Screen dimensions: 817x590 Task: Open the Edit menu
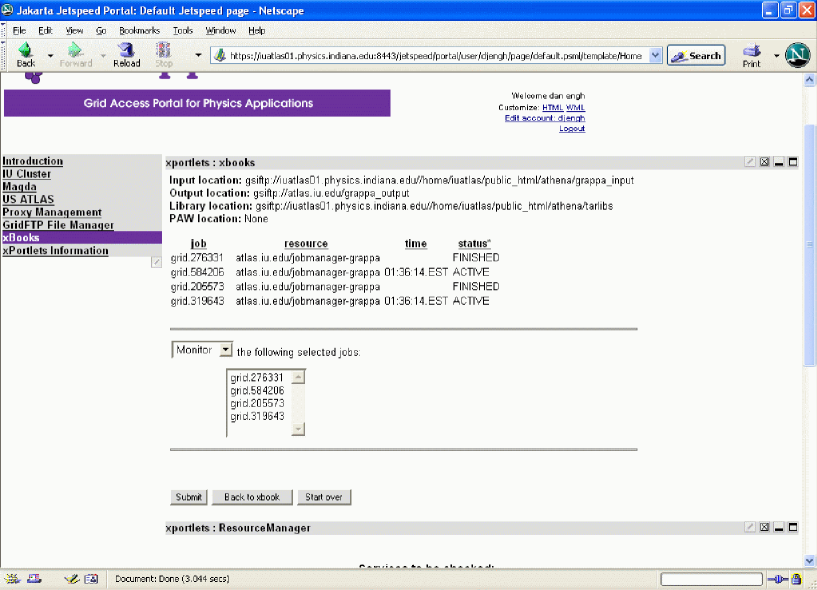pyautogui.click(x=45, y=30)
